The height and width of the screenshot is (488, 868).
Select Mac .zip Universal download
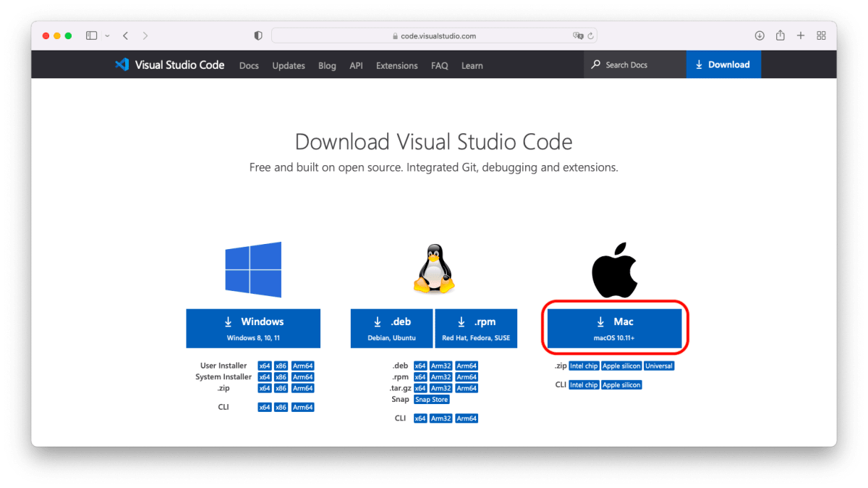click(x=659, y=366)
